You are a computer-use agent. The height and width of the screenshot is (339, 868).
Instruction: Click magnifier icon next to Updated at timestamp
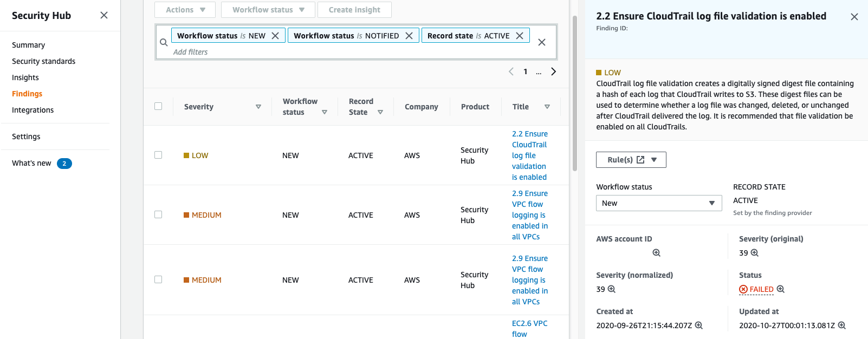point(842,325)
